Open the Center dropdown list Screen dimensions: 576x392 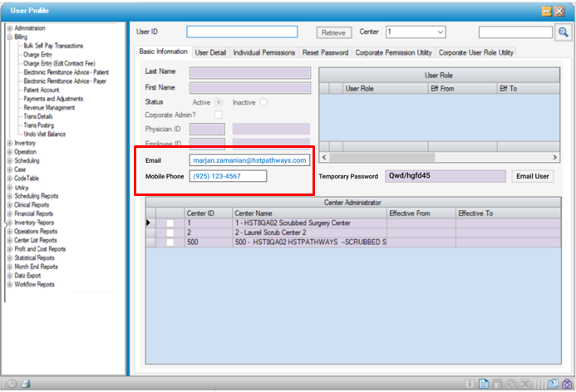[441, 32]
